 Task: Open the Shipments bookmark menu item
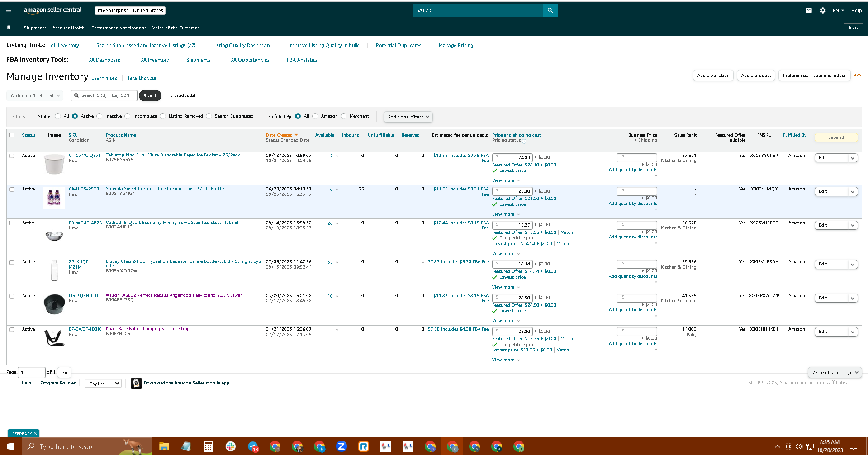(x=35, y=28)
